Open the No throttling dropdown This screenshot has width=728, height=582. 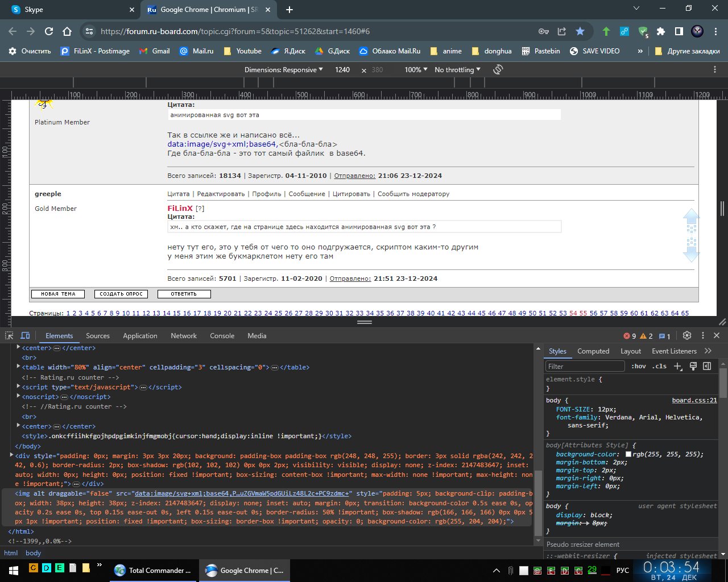(457, 69)
